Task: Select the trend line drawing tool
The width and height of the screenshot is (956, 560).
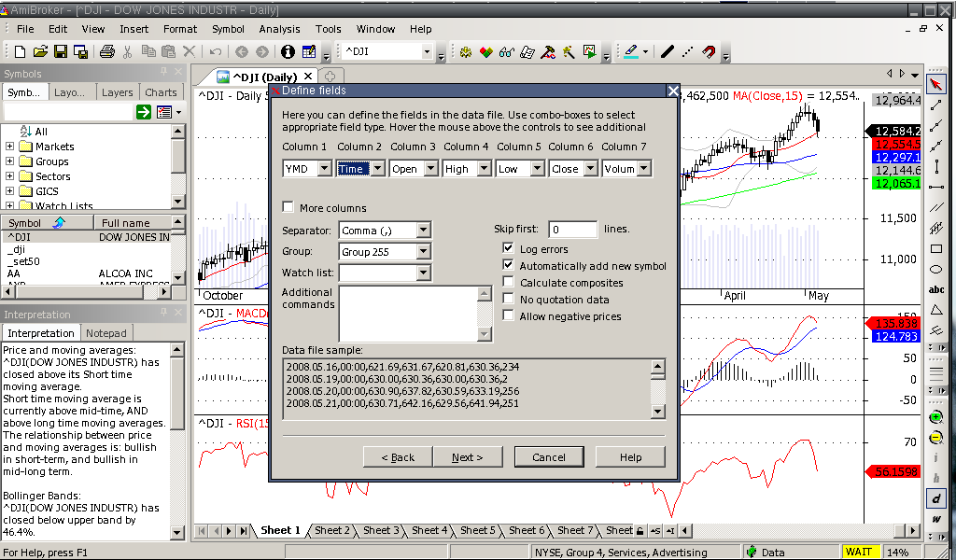Action: pos(935,105)
